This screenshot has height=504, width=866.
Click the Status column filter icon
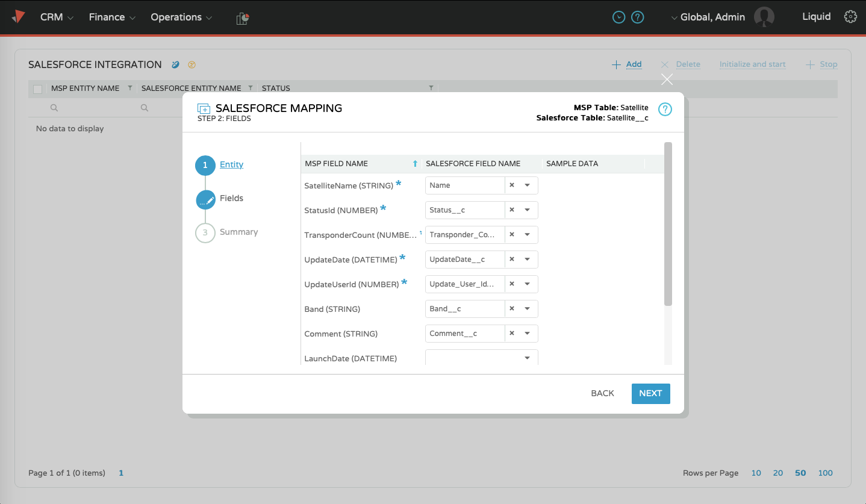(431, 88)
